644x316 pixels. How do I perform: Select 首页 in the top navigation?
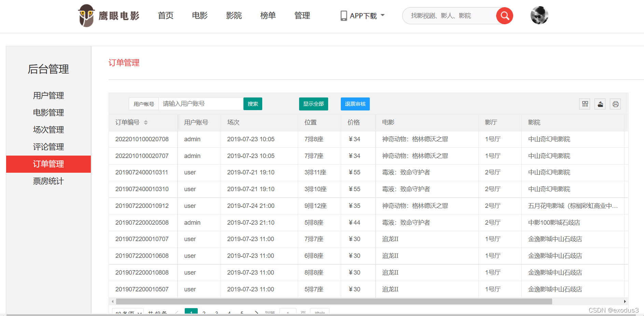[x=165, y=15]
